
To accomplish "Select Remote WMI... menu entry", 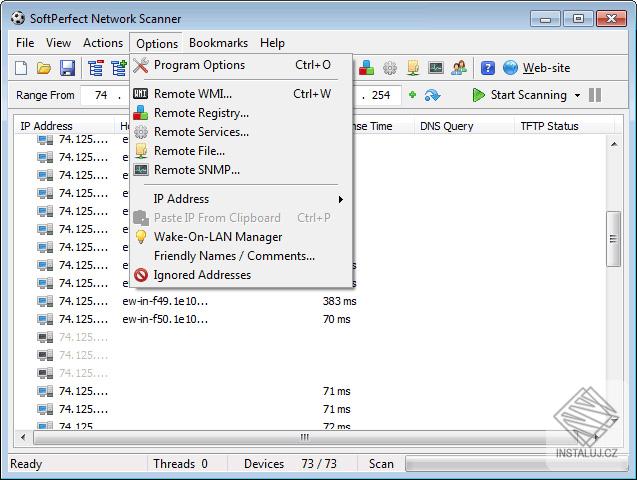I will pos(241,94).
